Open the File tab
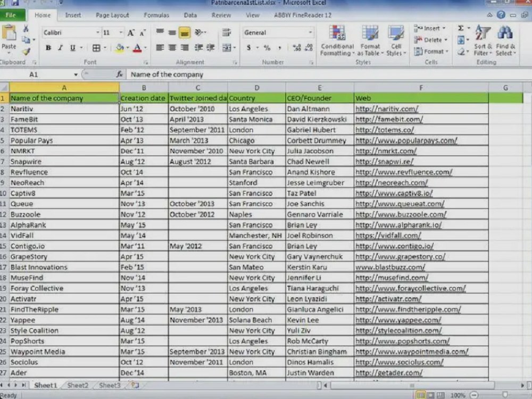Screen dimensions: 532x399 [11, 15]
